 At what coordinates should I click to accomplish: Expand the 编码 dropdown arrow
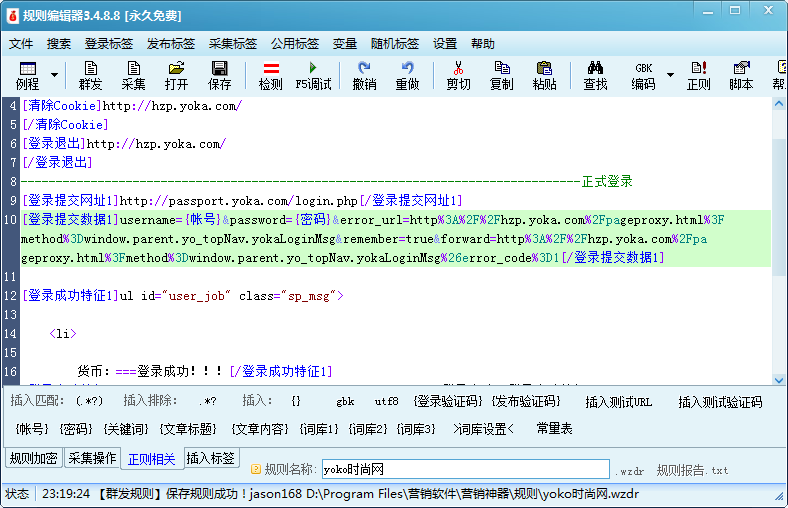coord(670,75)
